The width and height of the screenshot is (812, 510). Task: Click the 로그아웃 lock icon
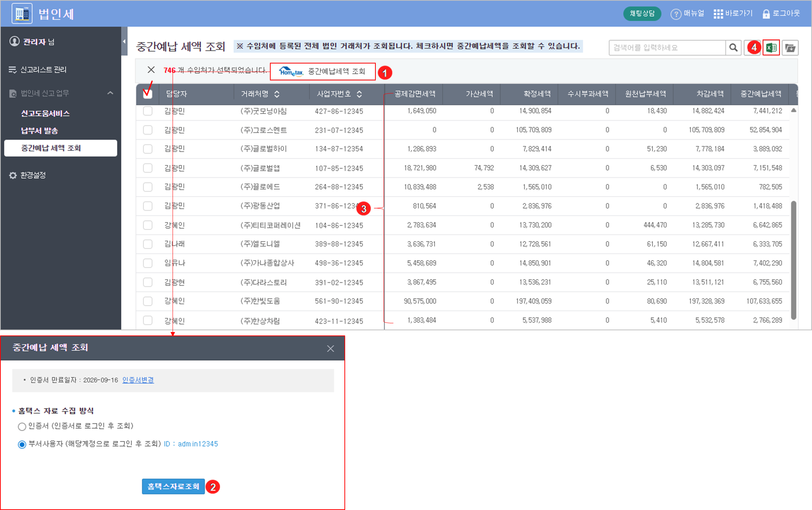766,14
